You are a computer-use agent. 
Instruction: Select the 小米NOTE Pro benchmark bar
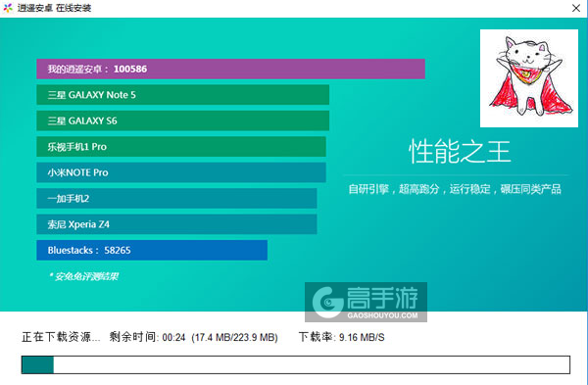[x=181, y=172]
